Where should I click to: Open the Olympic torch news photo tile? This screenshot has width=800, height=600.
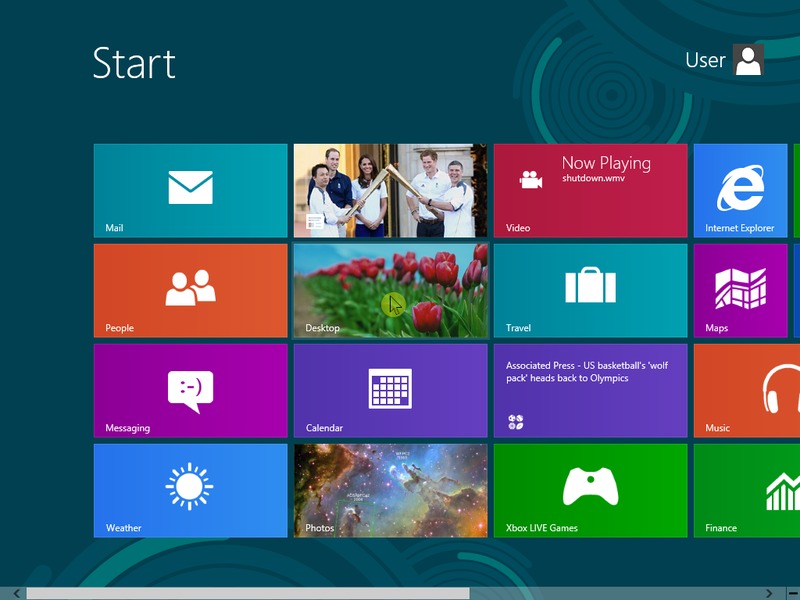[x=390, y=190]
